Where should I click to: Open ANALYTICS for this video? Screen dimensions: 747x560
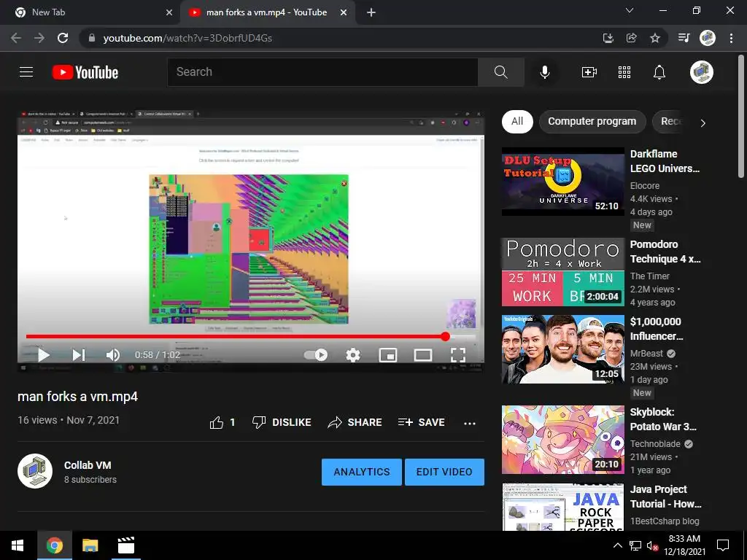362,472
